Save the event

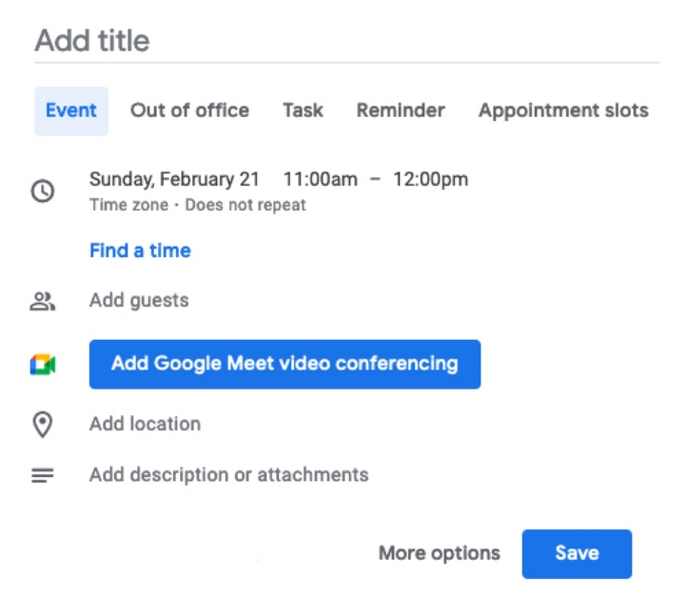point(577,554)
